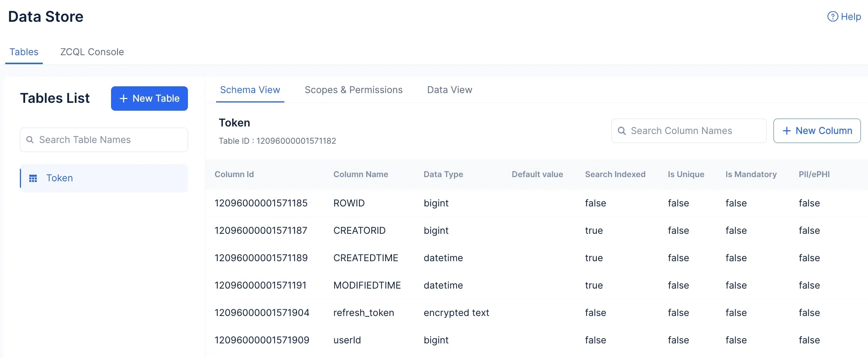This screenshot has width=868, height=358.
Task: Focus the Search Table Names field
Action: 109,140
